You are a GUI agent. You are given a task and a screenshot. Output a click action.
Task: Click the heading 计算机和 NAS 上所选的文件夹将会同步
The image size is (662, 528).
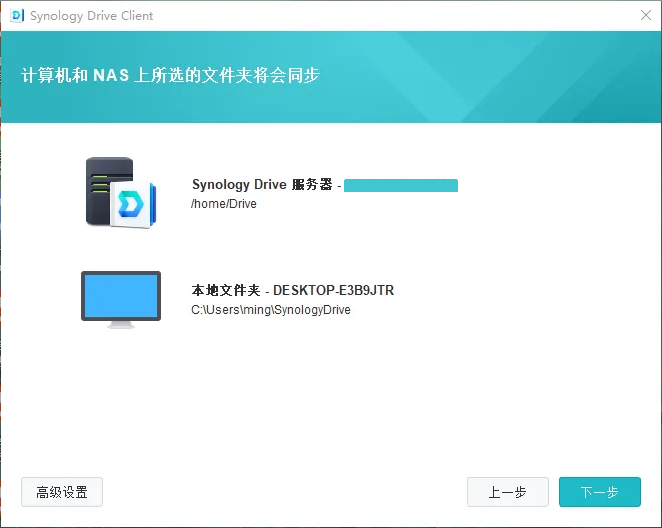tap(170, 75)
